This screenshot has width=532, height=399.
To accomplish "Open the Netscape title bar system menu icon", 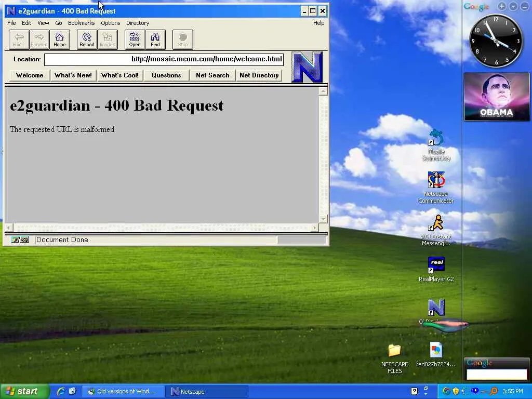I will pos(11,11).
